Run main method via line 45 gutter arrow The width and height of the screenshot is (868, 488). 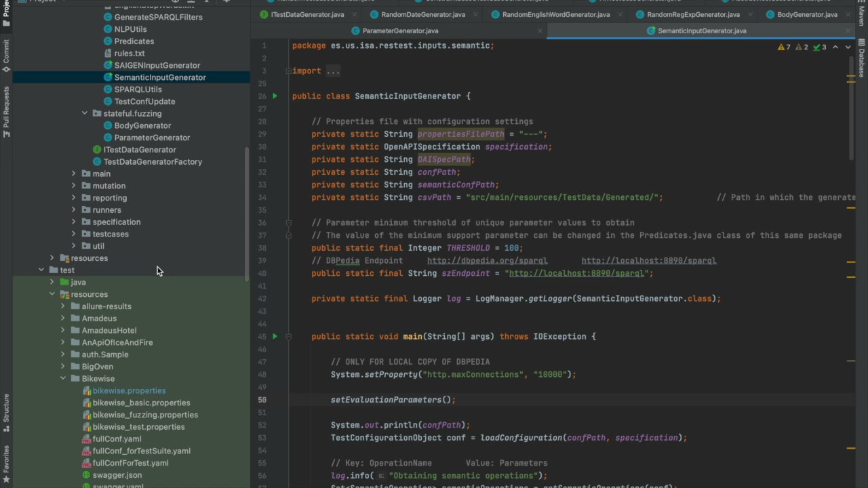pyautogui.click(x=275, y=336)
